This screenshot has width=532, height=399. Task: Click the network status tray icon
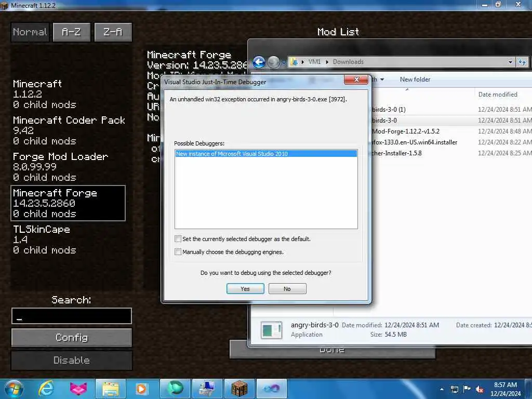coord(454,389)
